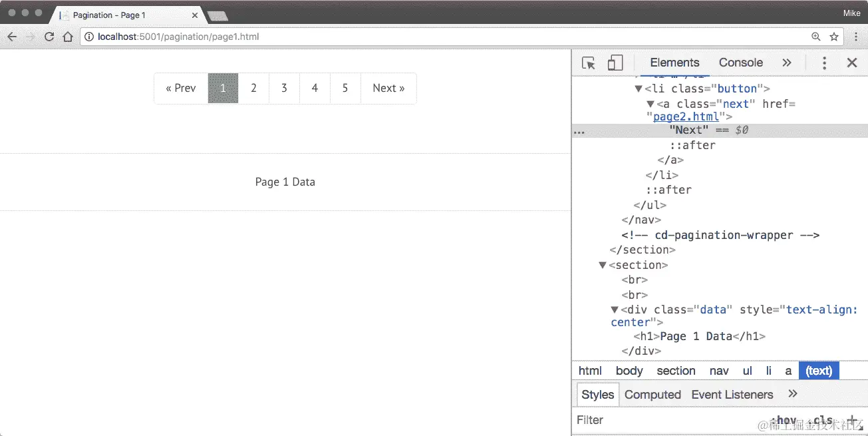868x436 pixels.
Task: Select the </nav> closing tag row
Action: 641,220
